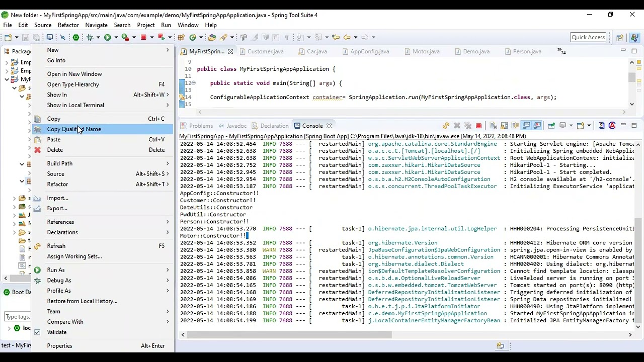The width and height of the screenshot is (644, 362).
Task: Switch to the Declaration tab
Action: pyautogui.click(x=270, y=126)
